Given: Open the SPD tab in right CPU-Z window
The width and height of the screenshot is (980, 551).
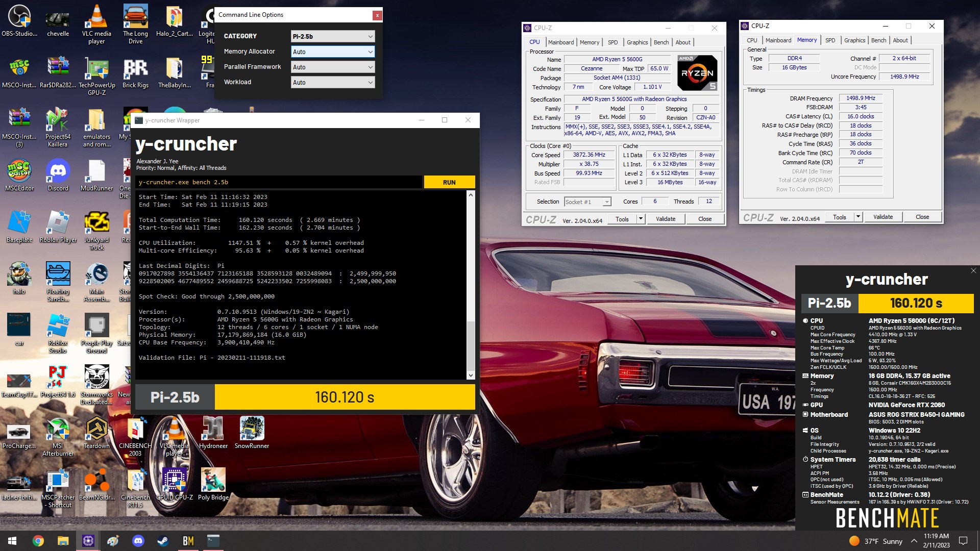Looking at the screenshot, I should [830, 40].
